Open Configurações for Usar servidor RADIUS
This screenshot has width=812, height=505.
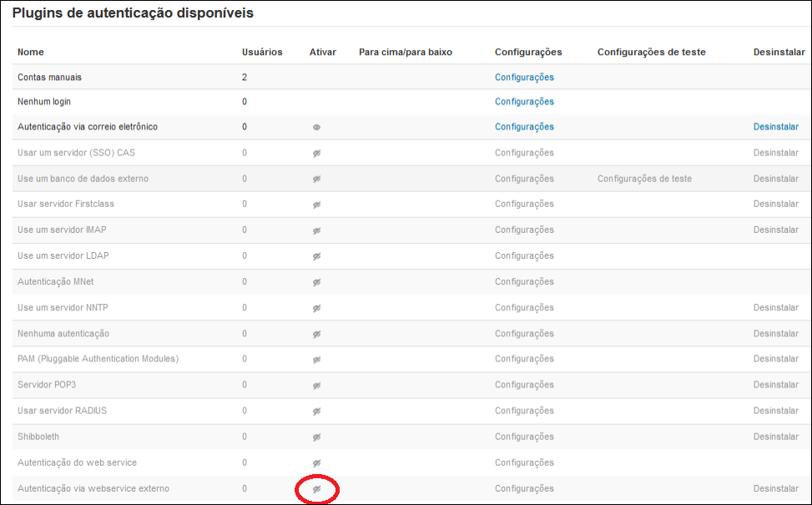524,410
